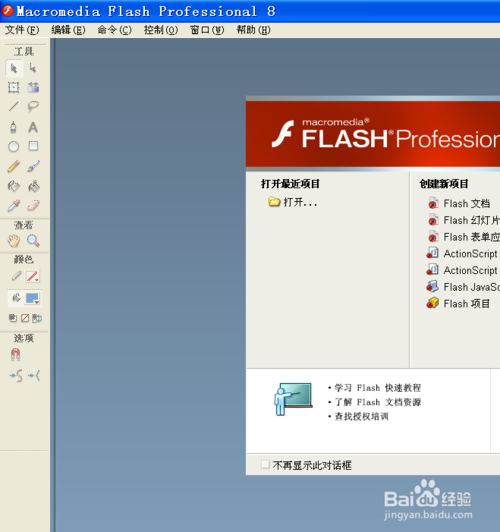Create a new Flash 幻灯片 presentation
The image size is (500, 532).
tap(463, 220)
